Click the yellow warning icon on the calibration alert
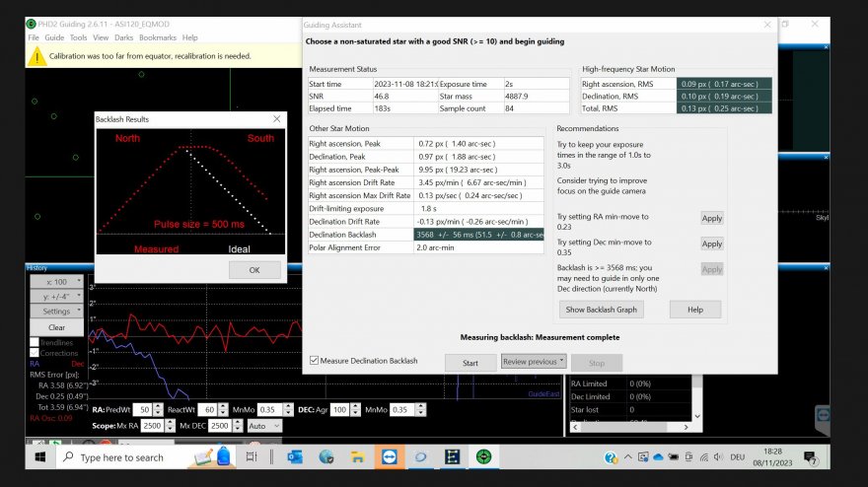The height and width of the screenshot is (487, 868). click(x=37, y=56)
